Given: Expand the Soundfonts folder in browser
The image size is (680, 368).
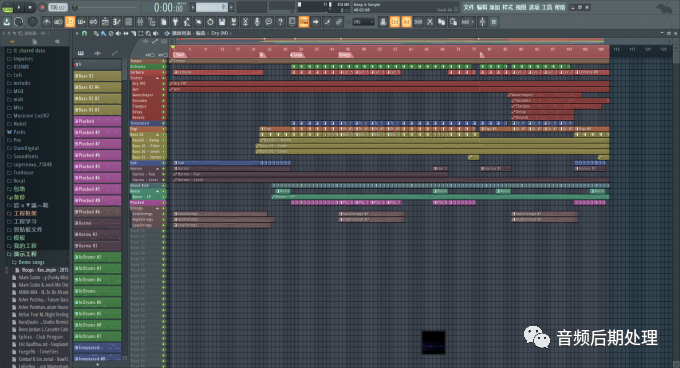Looking at the screenshot, I should [26, 156].
